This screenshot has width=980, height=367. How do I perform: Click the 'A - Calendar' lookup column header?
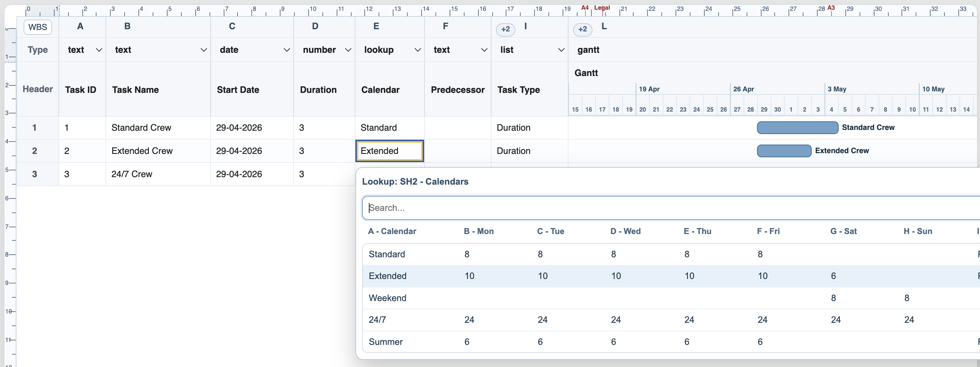392,231
